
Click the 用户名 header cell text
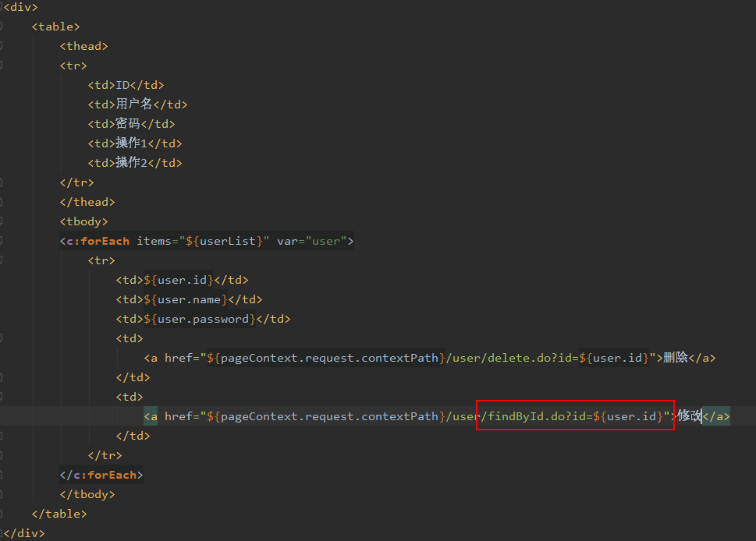134,104
